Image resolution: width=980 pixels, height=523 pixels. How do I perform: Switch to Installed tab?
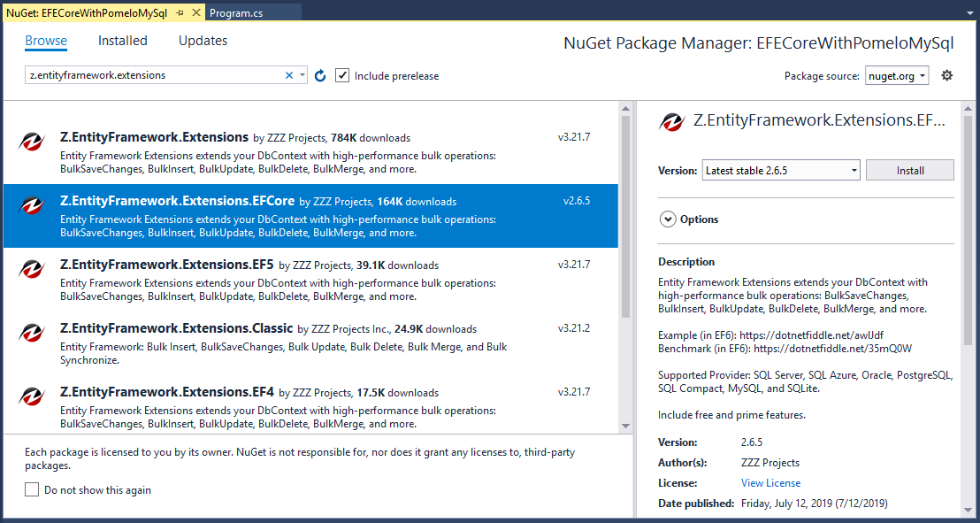tap(122, 41)
